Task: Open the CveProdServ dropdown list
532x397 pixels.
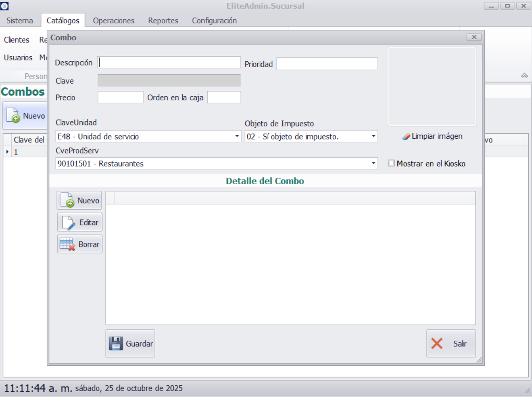Action: click(373, 163)
